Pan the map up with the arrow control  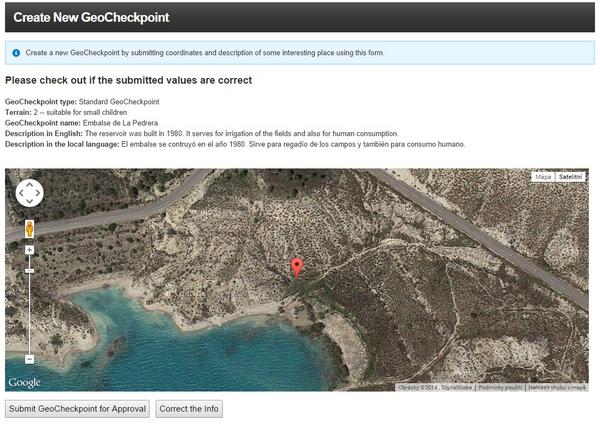click(29, 185)
